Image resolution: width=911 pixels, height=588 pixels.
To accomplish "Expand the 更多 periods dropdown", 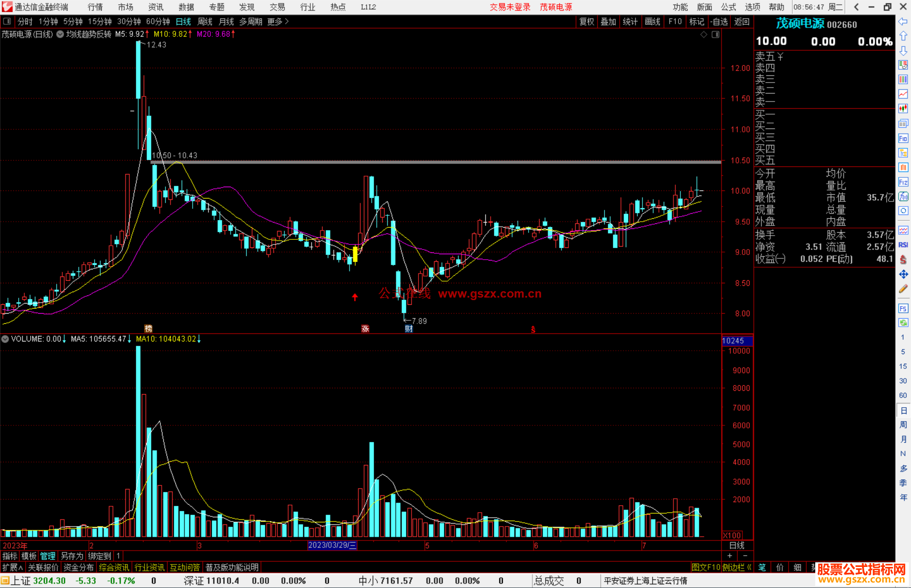I will [x=278, y=21].
